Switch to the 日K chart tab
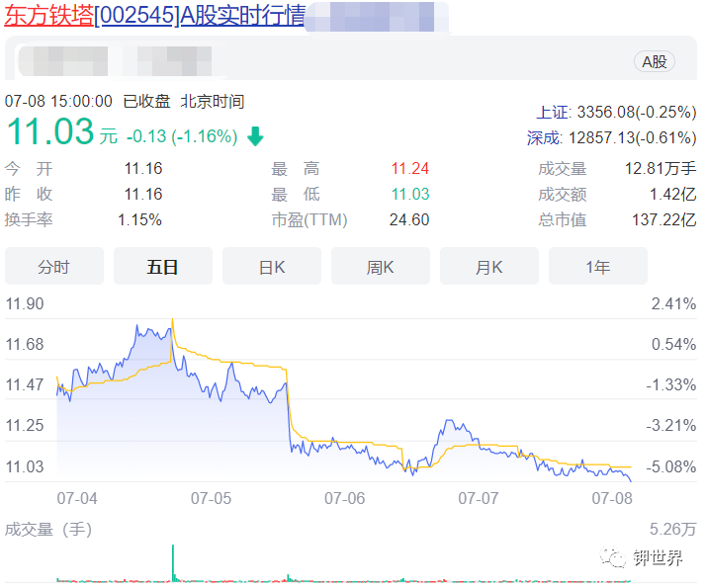 pos(272,267)
